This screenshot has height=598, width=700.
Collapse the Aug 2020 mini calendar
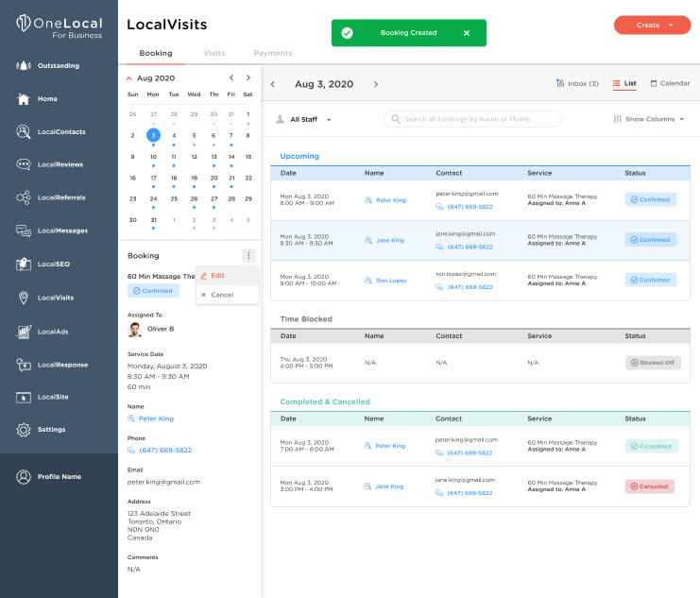click(129, 78)
